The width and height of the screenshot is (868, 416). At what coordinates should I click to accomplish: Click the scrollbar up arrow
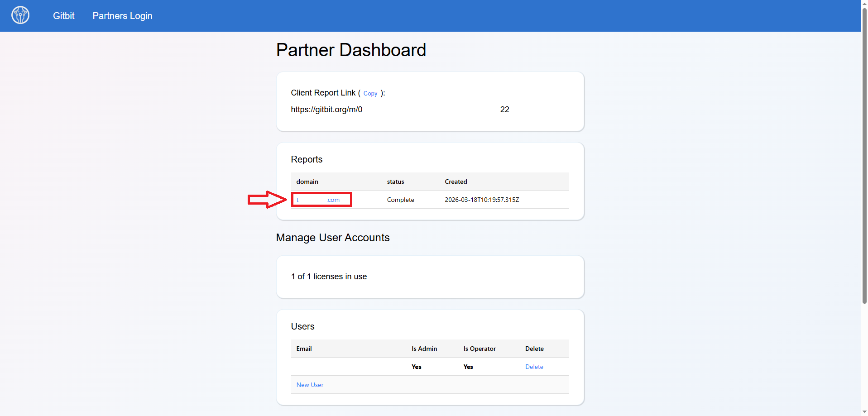pos(863,4)
